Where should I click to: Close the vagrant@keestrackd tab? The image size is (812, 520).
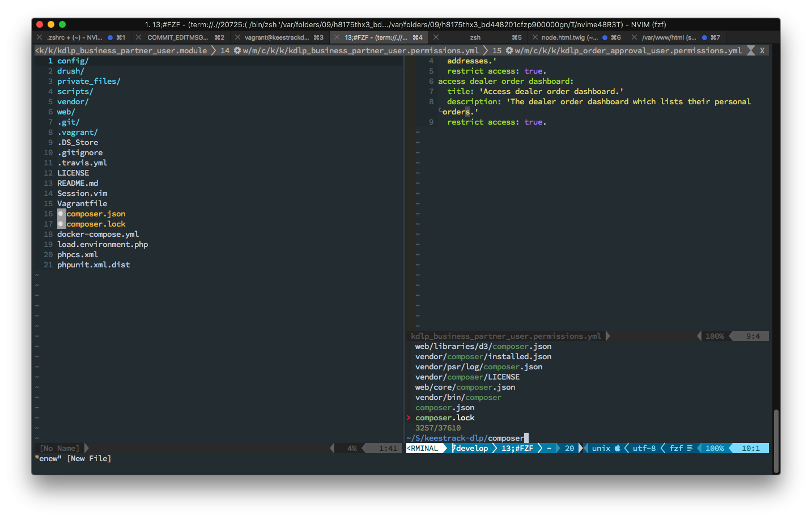tap(237, 37)
